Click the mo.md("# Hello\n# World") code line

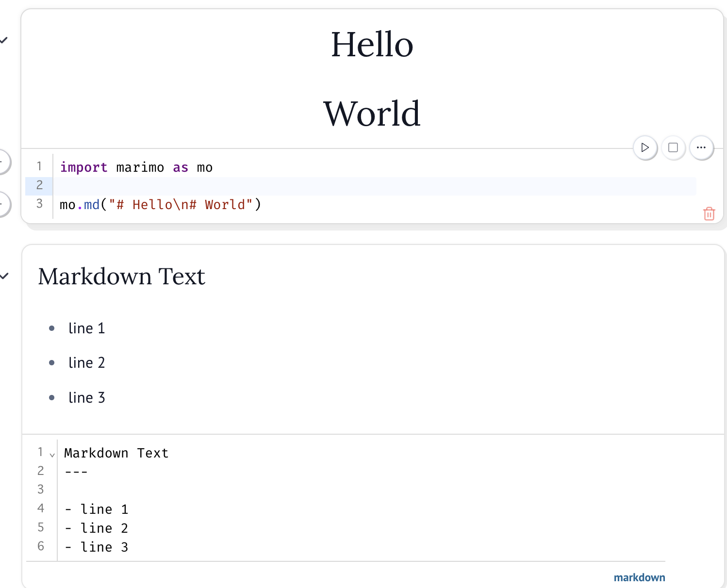pyautogui.click(x=160, y=204)
